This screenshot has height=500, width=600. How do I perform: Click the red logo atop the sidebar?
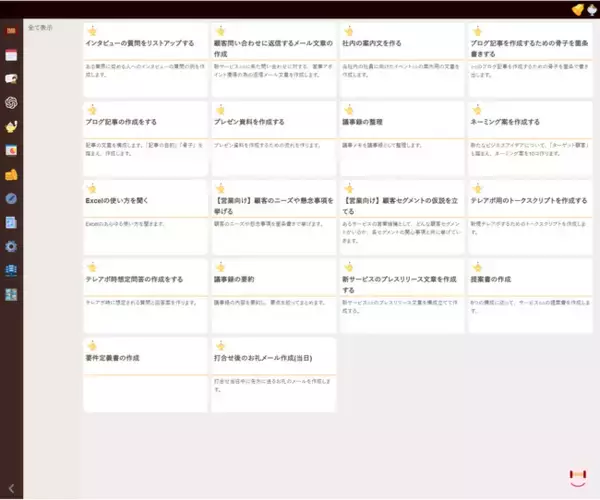[x=11, y=31]
